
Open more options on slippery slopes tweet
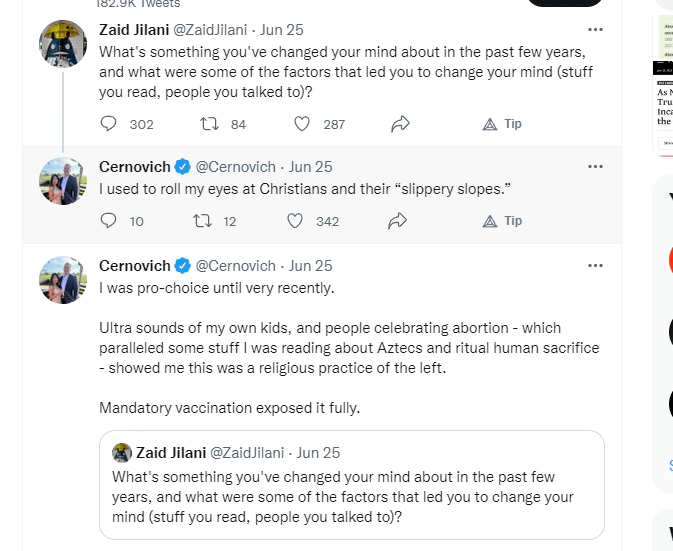tap(596, 167)
